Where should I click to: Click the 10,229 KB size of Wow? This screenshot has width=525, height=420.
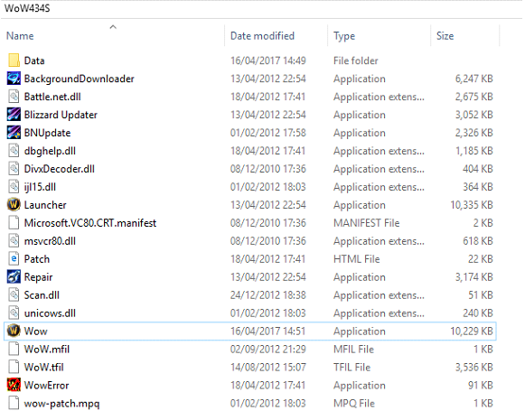click(x=472, y=331)
